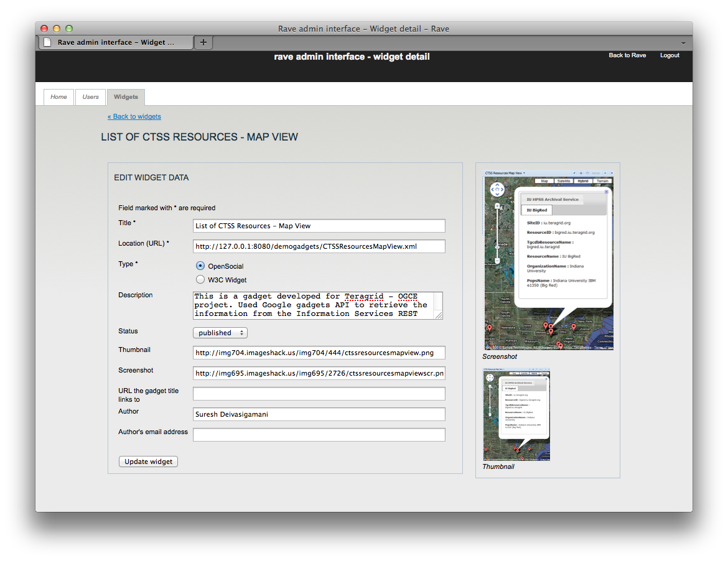The image size is (728, 561).
Task: Click the empty gadget title link URL field
Action: tap(319, 394)
